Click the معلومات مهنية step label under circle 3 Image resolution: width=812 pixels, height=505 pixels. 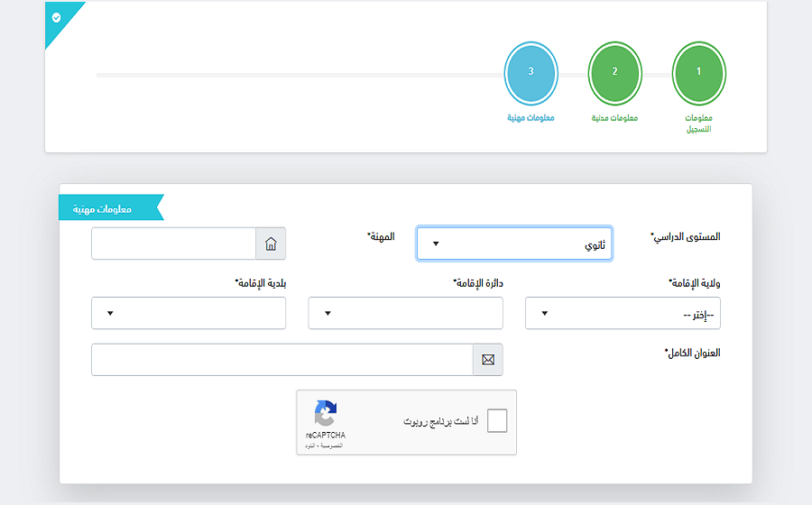[531, 118]
